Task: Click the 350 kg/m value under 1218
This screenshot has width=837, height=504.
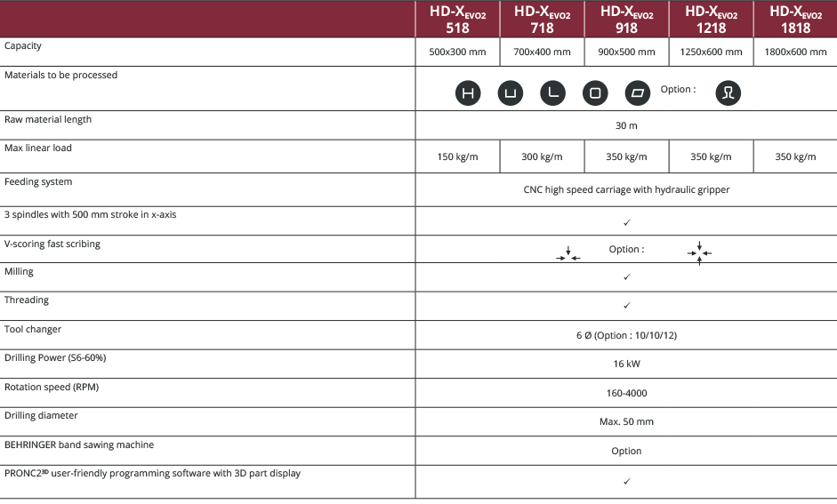Action: pyautogui.click(x=711, y=156)
